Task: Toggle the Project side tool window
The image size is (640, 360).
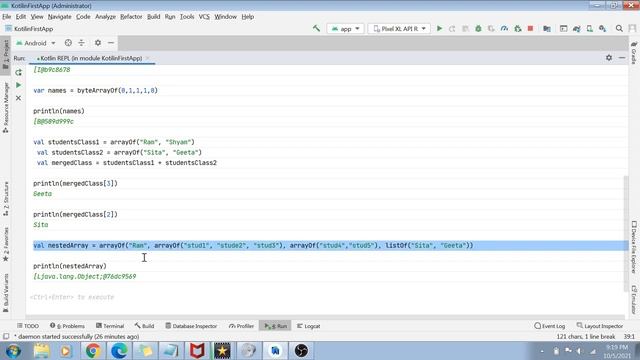Action: click(x=6, y=55)
